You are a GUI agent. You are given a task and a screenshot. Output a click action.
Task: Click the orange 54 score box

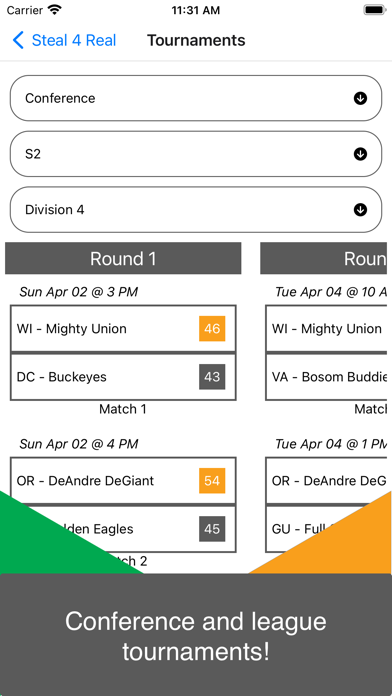point(212,481)
